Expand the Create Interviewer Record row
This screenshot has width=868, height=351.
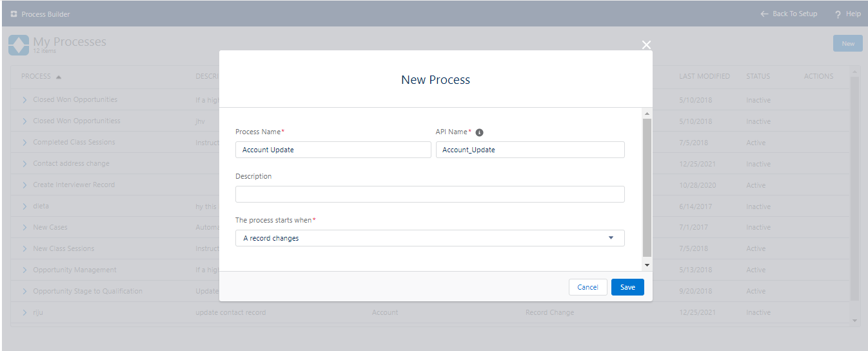tap(25, 185)
